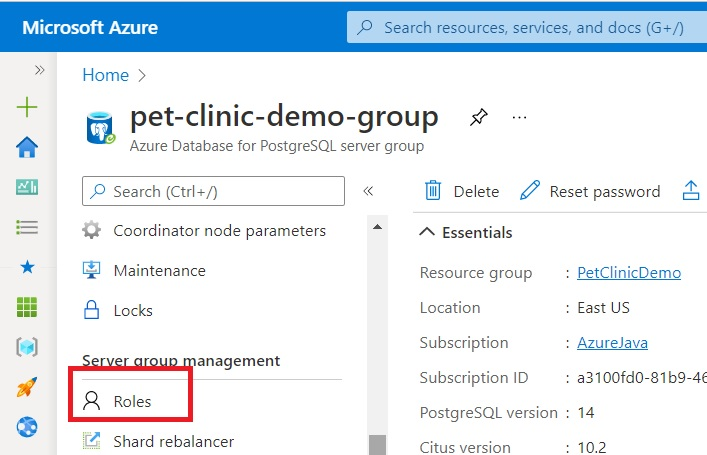Click the Shard rebalancer arrow icon
This screenshot has height=455, width=707.
click(x=92, y=441)
